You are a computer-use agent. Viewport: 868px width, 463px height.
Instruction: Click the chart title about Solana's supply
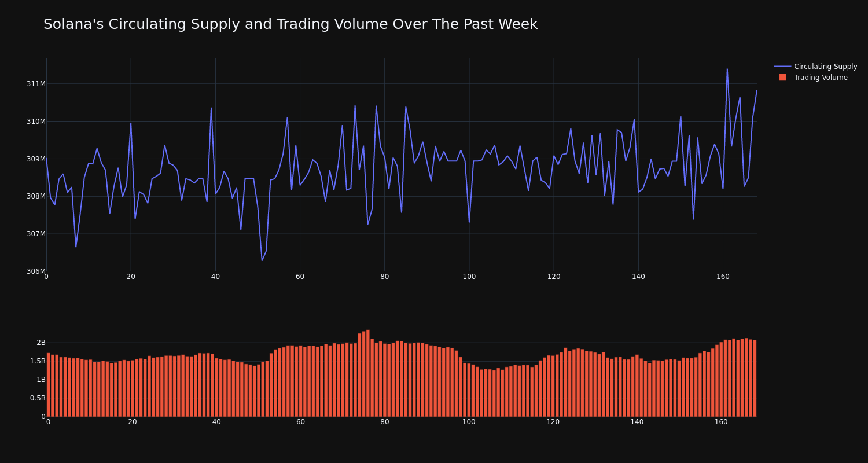(x=290, y=24)
